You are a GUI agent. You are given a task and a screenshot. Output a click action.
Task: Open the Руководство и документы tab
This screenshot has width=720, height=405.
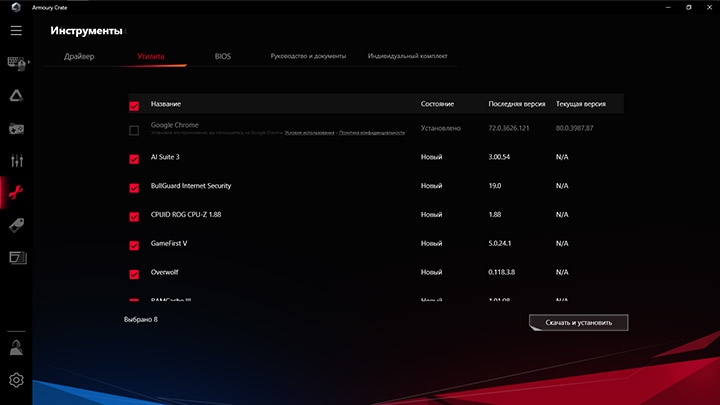pyautogui.click(x=308, y=56)
